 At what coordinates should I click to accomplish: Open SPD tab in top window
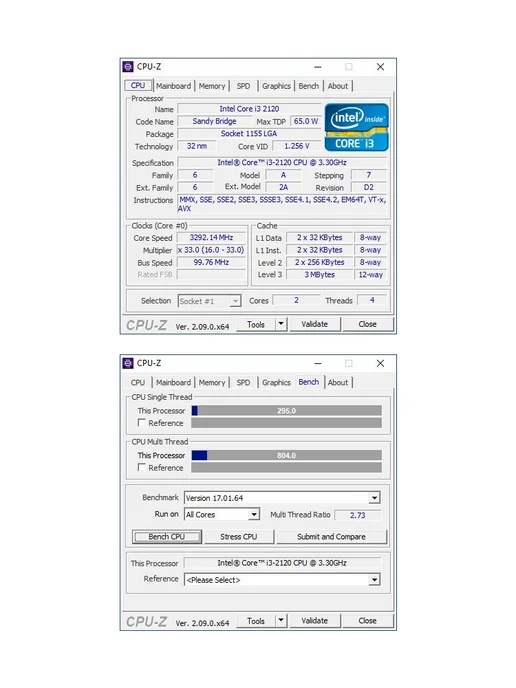point(244,86)
